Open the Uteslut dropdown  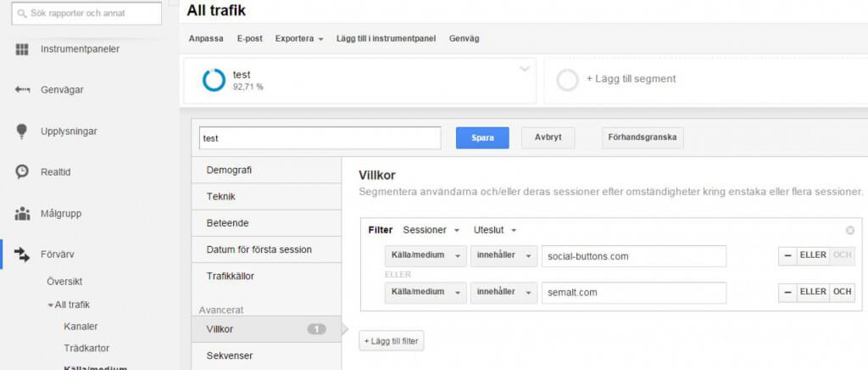coord(495,230)
